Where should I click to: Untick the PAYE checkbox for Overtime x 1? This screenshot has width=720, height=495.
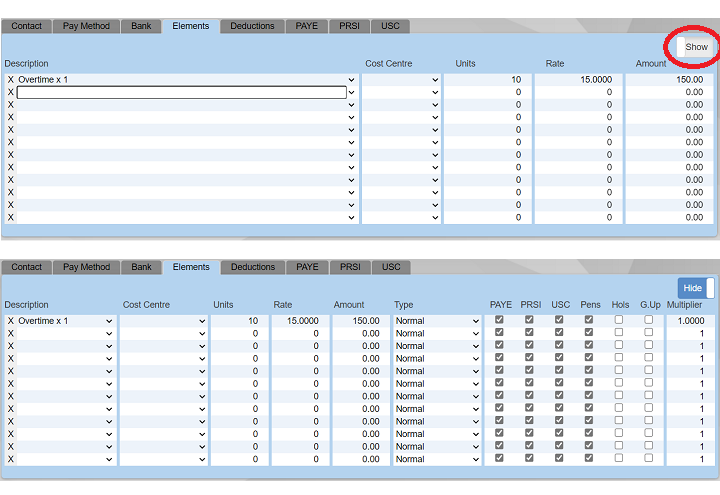coord(500,321)
